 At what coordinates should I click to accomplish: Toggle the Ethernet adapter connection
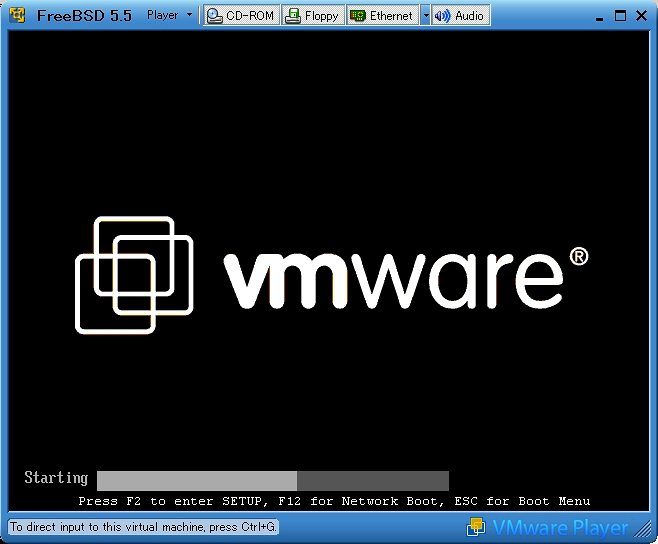(x=382, y=16)
